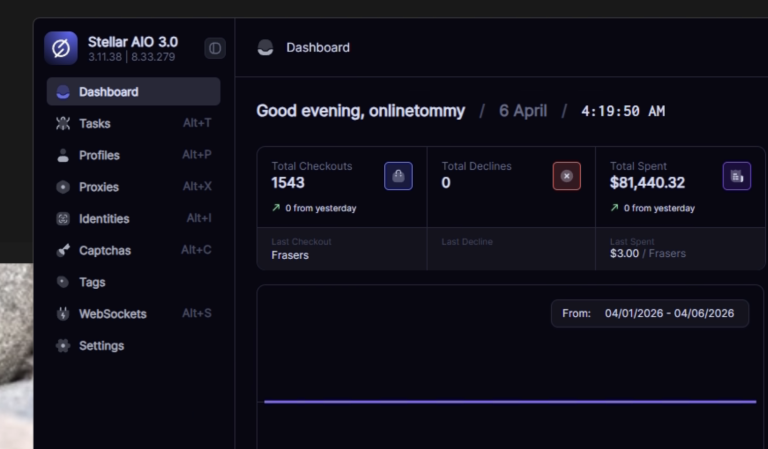This screenshot has height=449, width=768.
Task: Switch to the WebSockets page
Action: 133,314
